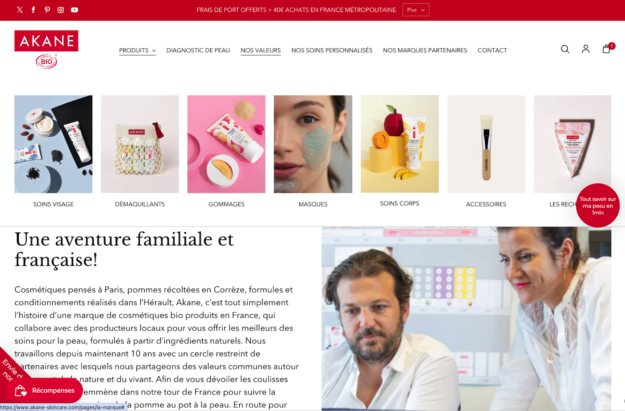
Task: Open the Nos valeurs menu item
Action: pyautogui.click(x=261, y=50)
